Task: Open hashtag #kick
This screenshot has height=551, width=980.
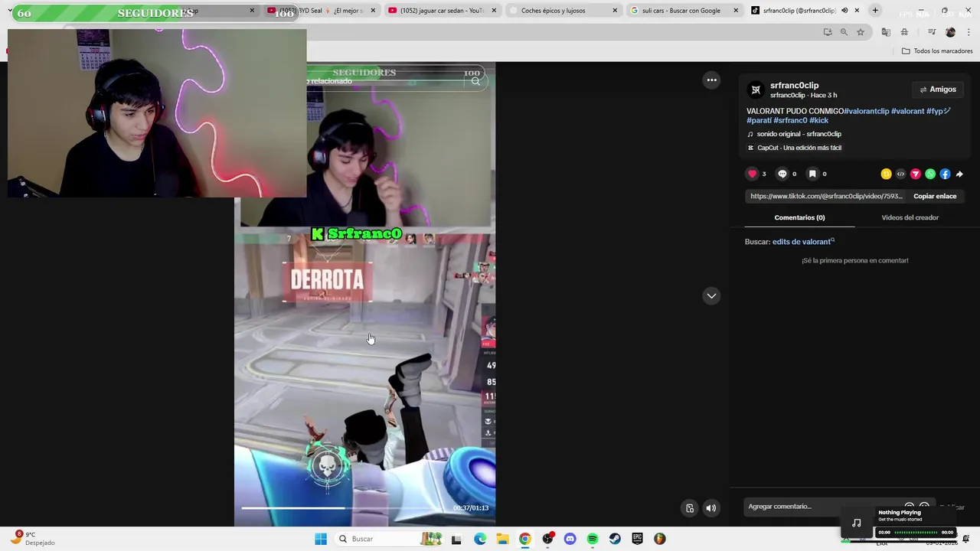Action: [x=818, y=120]
